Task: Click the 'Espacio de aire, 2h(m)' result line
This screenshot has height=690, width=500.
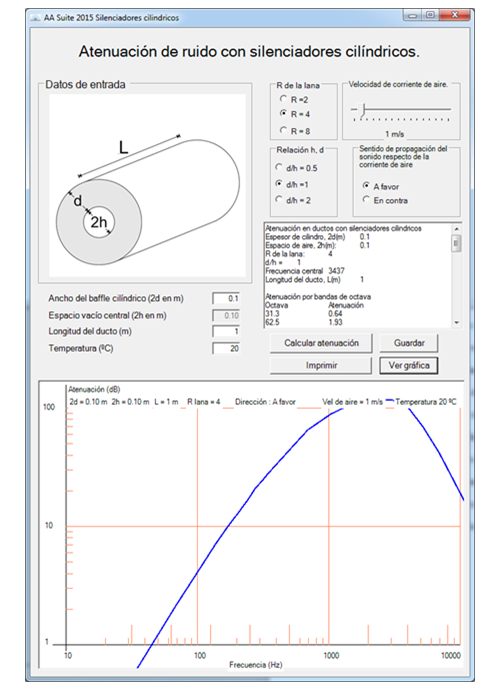Action: pos(317,245)
